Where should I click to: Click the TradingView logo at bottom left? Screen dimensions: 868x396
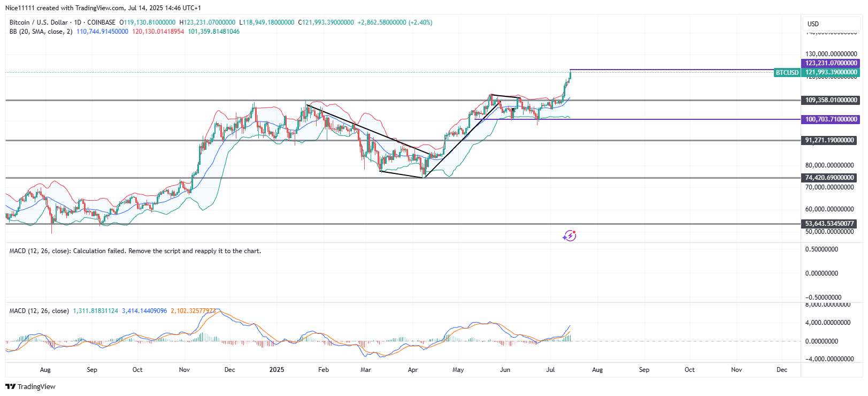pos(30,386)
